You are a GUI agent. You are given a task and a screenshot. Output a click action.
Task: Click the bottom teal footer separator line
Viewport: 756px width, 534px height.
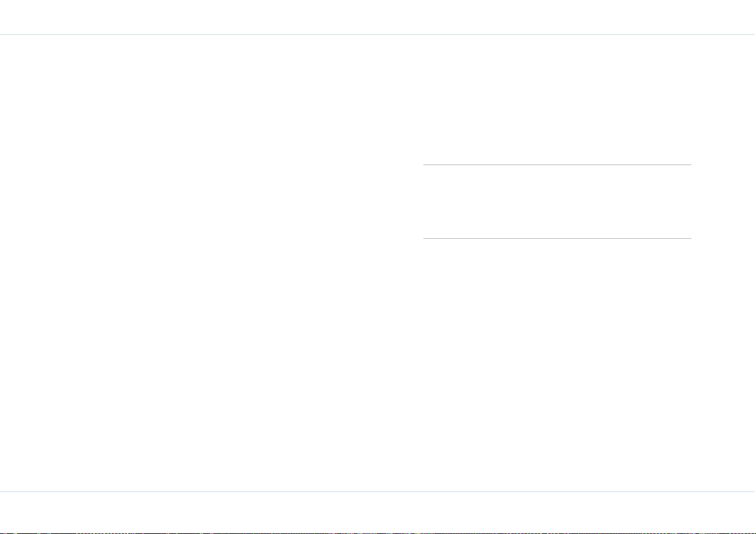378,492
